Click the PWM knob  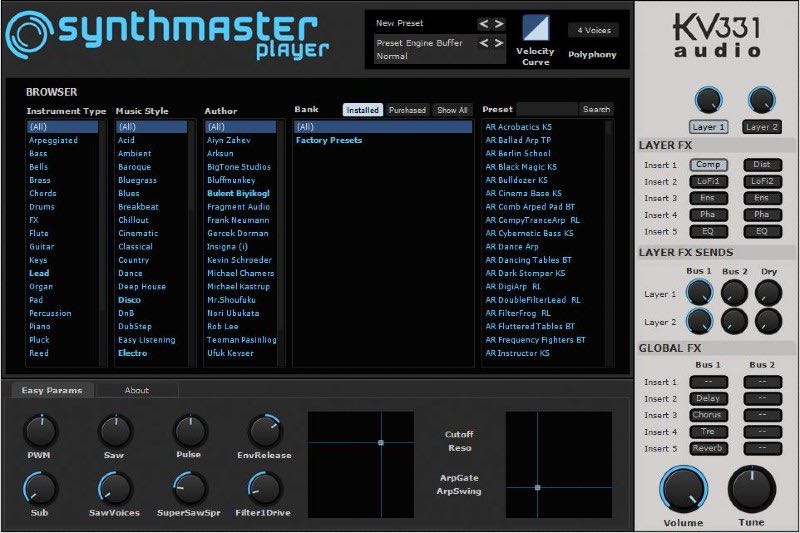pos(39,431)
